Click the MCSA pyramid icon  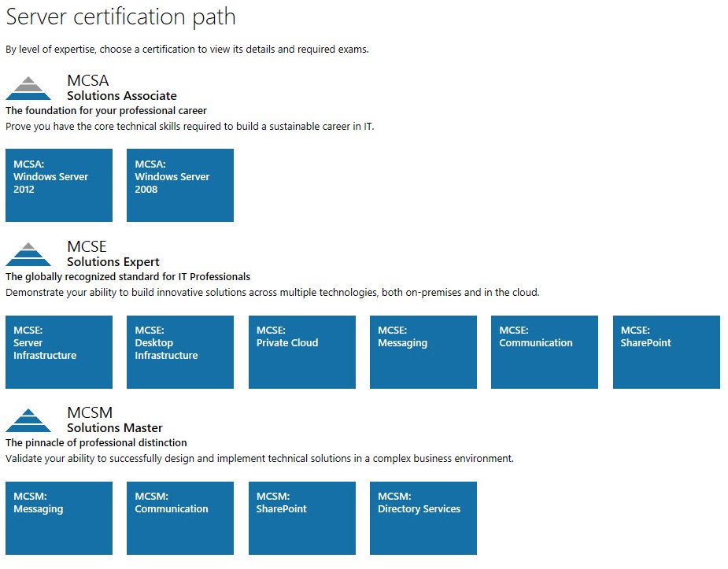click(28, 88)
